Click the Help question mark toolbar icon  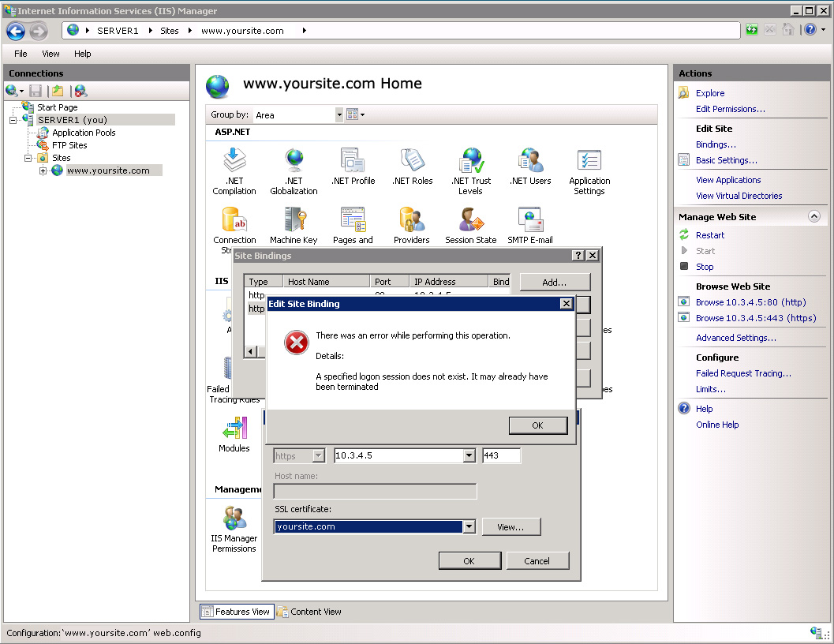(x=810, y=30)
